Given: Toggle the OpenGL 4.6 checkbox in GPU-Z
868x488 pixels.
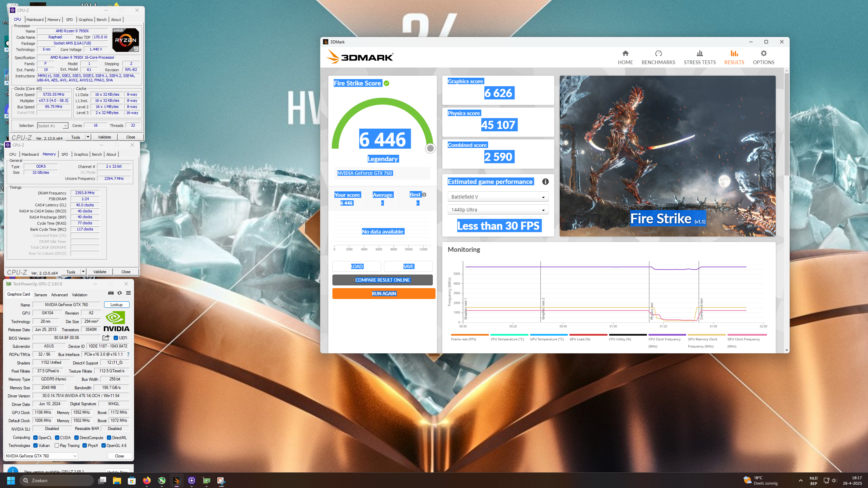Looking at the screenshot, I should click(x=103, y=445).
